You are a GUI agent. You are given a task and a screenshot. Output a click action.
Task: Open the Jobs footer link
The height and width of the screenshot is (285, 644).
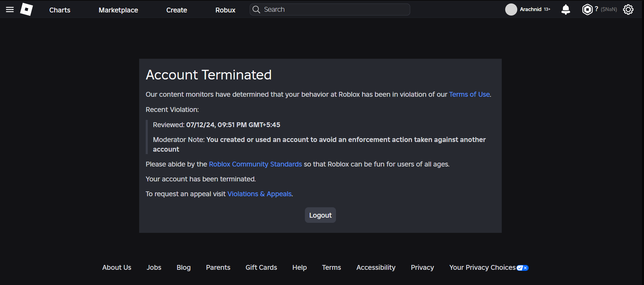[x=154, y=267]
